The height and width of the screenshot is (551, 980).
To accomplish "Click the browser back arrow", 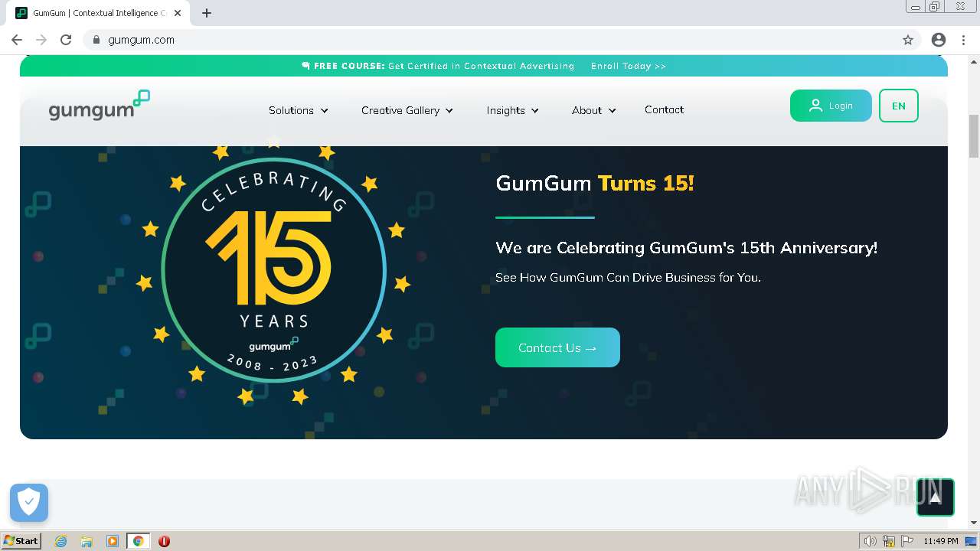I will coord(17,40).
